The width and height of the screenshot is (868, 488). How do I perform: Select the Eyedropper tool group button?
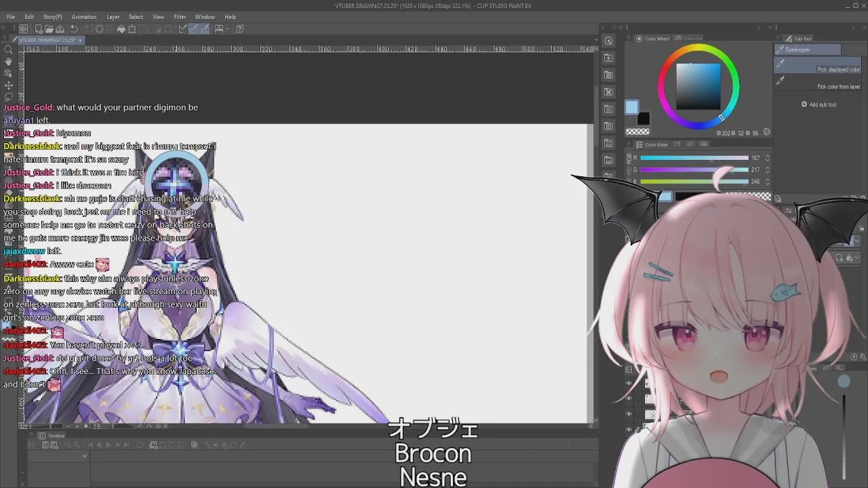[x=808, y=49]
